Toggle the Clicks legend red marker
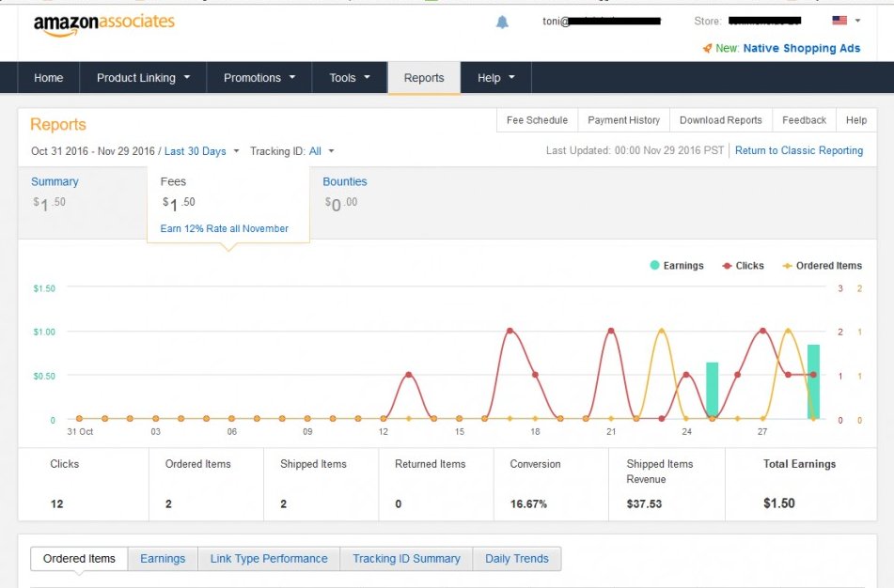 [727, 266]
